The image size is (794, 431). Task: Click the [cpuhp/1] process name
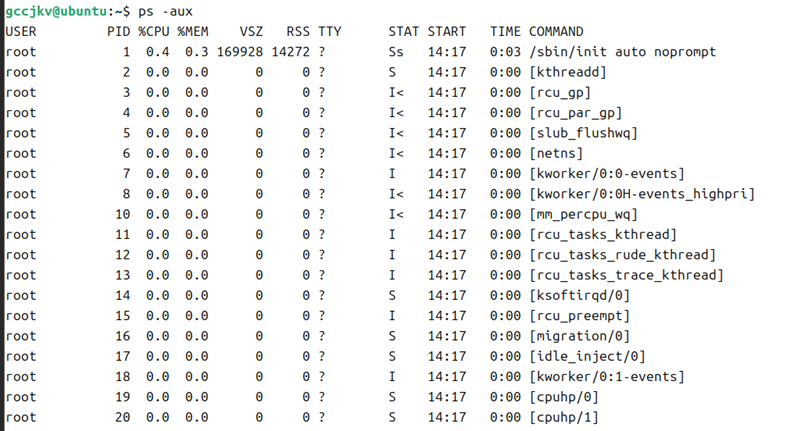click(x=564, y=417)
